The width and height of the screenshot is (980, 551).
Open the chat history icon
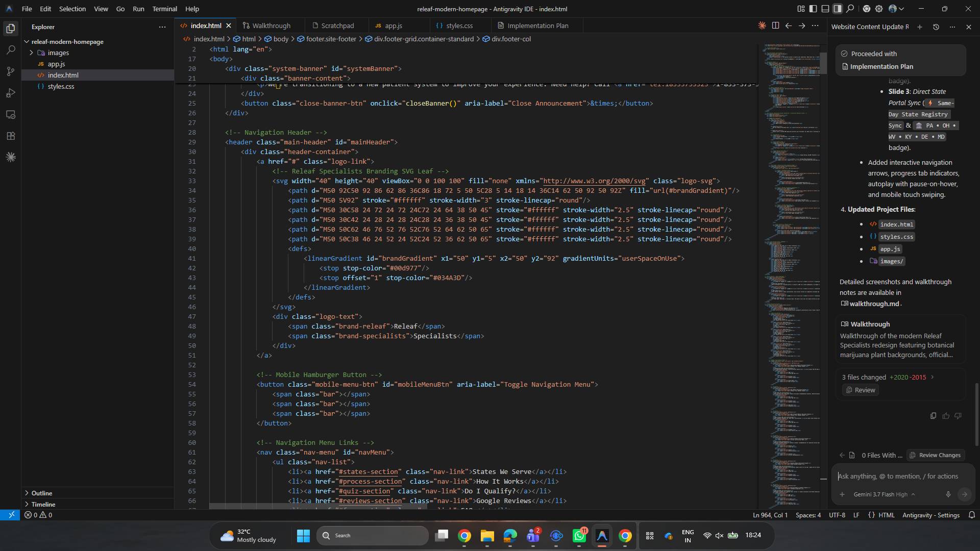tap(936, 27)
